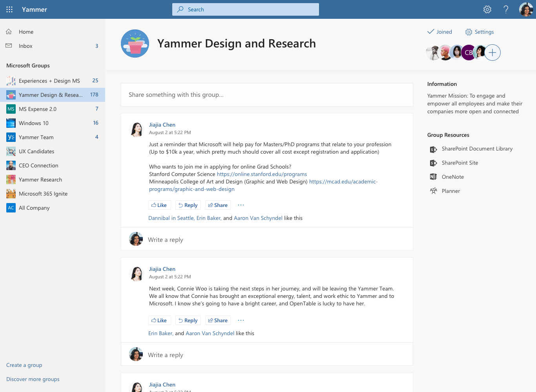Click the OneNote icon in Group Resources
This screenshot has width=536, height=392.
click(433, 177)
